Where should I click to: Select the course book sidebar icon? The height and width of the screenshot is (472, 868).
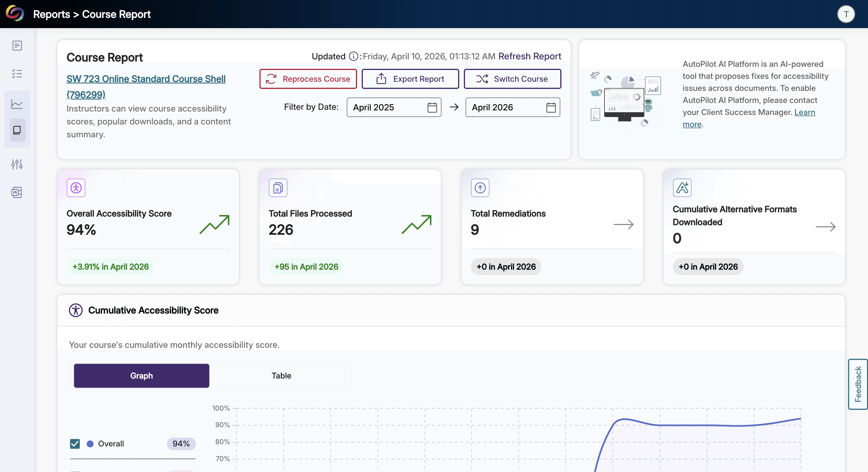[x=17, y=130]
